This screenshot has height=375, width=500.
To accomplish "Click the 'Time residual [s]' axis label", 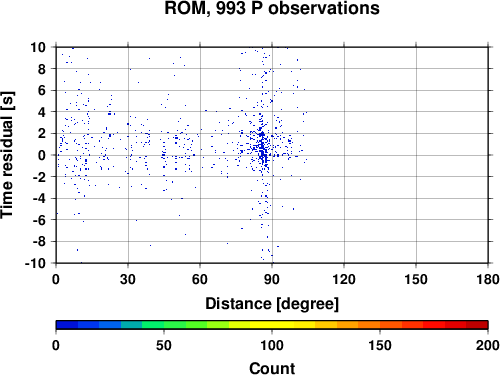I will tap(7, 155).
